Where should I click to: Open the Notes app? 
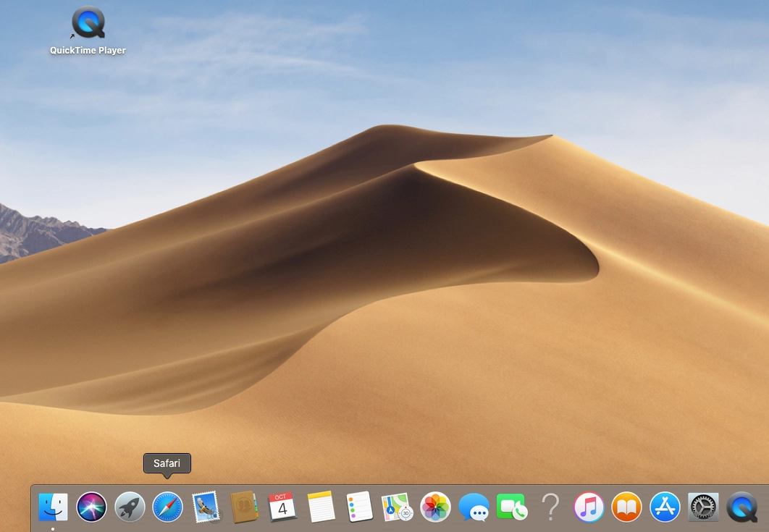[321, 507]
